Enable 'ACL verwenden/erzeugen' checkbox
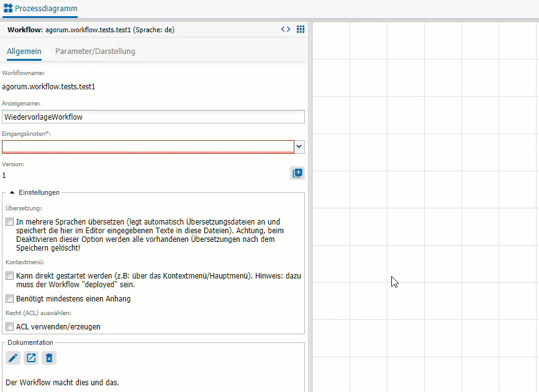This screenshot has width=539, height=392. [x=10, y=326]
